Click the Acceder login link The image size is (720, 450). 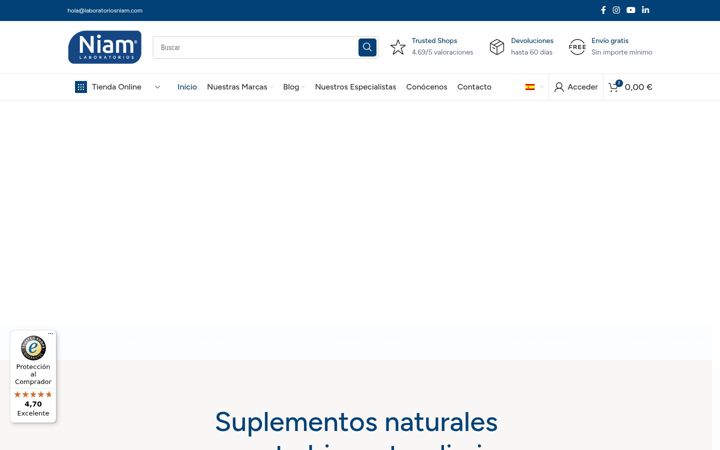coord(583,87)
